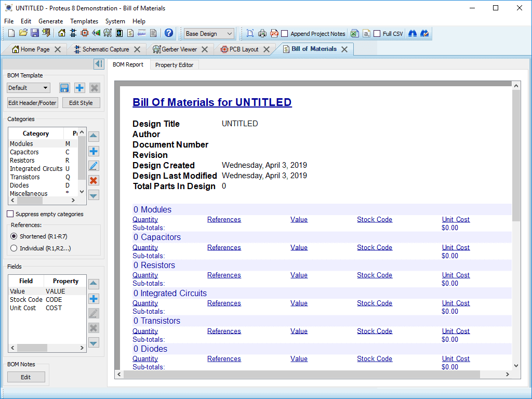Open Project Notes from the toolbar icon
532x399 pixels.
153,33
